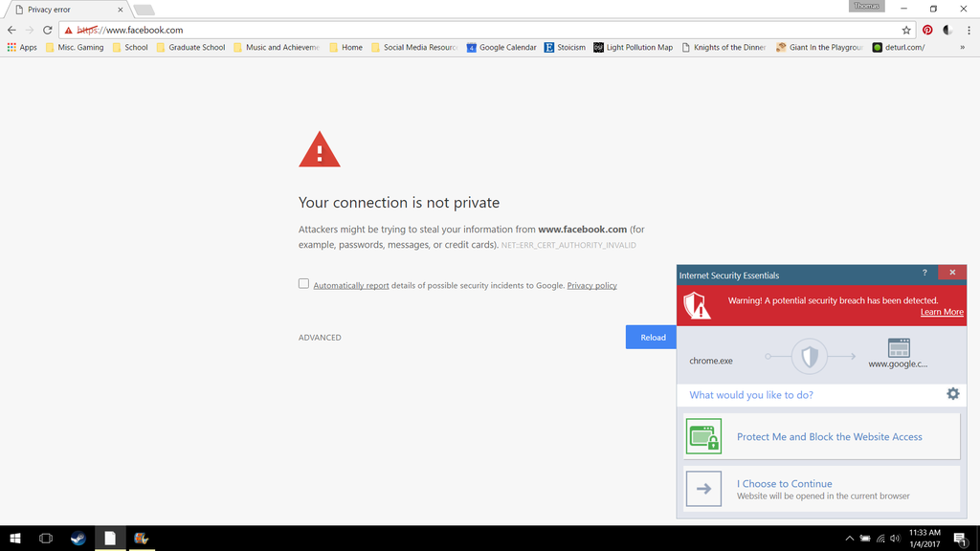Screen dimensions: 980x551
Task: Open the settings gear in Internet Security Essentials
Action: point(952,393)
